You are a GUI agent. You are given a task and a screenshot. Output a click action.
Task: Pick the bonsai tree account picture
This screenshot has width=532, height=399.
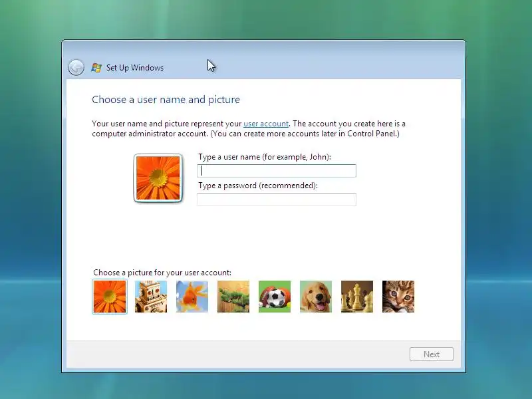[x=233, y=297]
